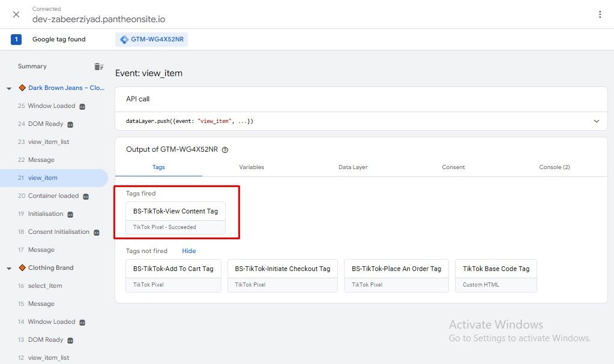Collapse the Clothing Brand page group

[x=9, y=269]
